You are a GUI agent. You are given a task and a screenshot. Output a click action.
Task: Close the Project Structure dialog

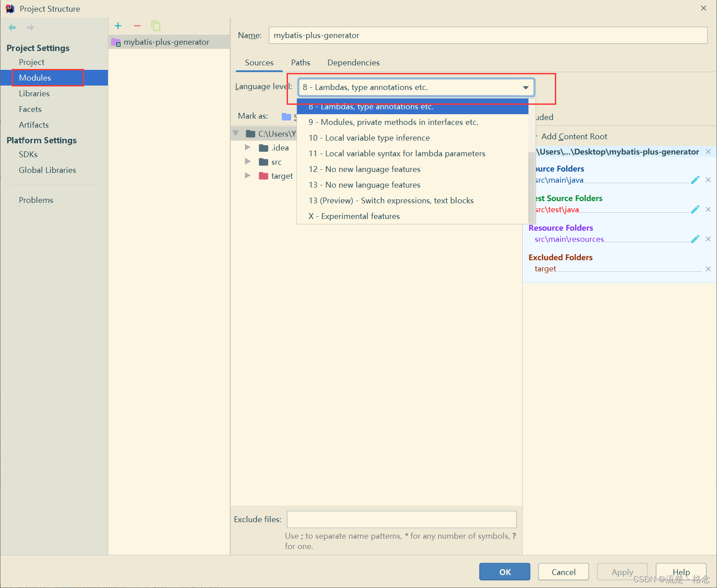[x=704, y=8]
